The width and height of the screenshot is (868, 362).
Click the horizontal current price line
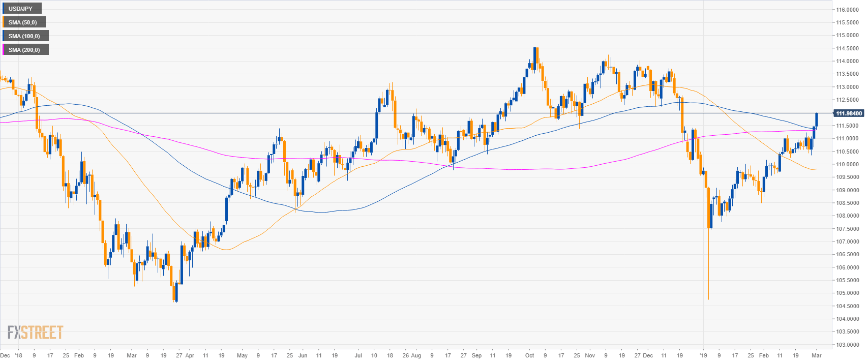(407, 113)
